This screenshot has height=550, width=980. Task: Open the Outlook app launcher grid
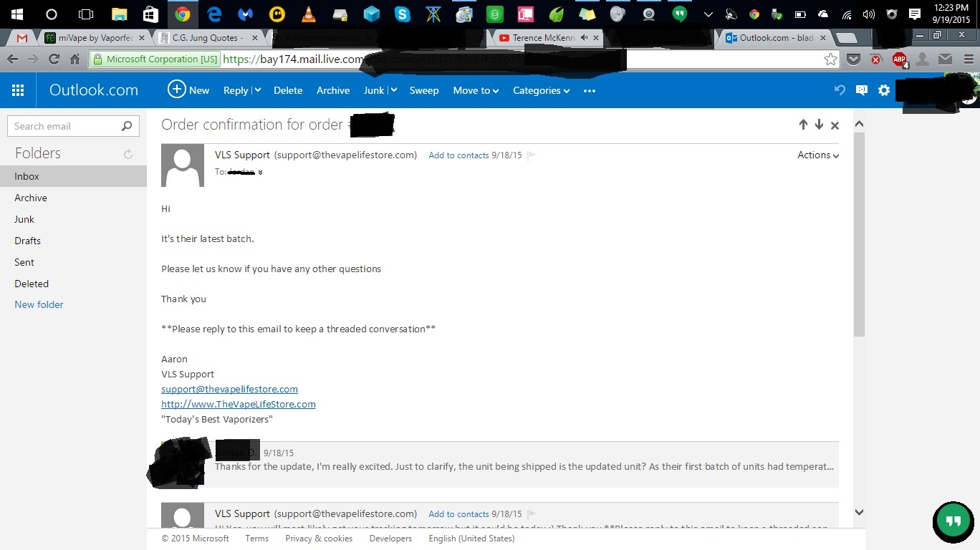point(18,90)
